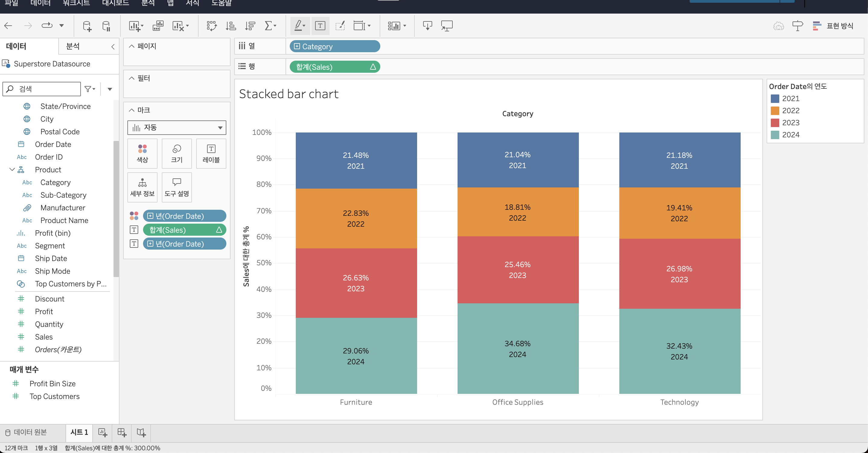Screen dimensions: 868x453
Task: Click the new data source icon
Action: [87, 26]
